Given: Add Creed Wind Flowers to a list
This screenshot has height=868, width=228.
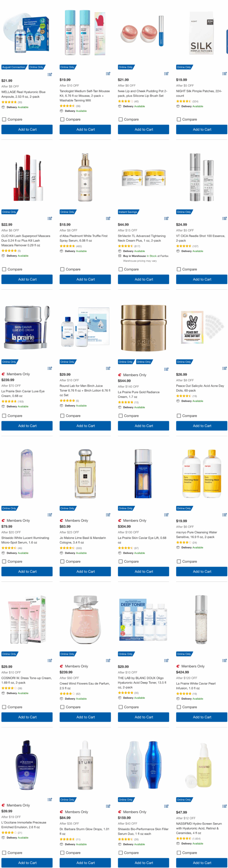Looking at the screenshot, I should click(x=108, y=660).
